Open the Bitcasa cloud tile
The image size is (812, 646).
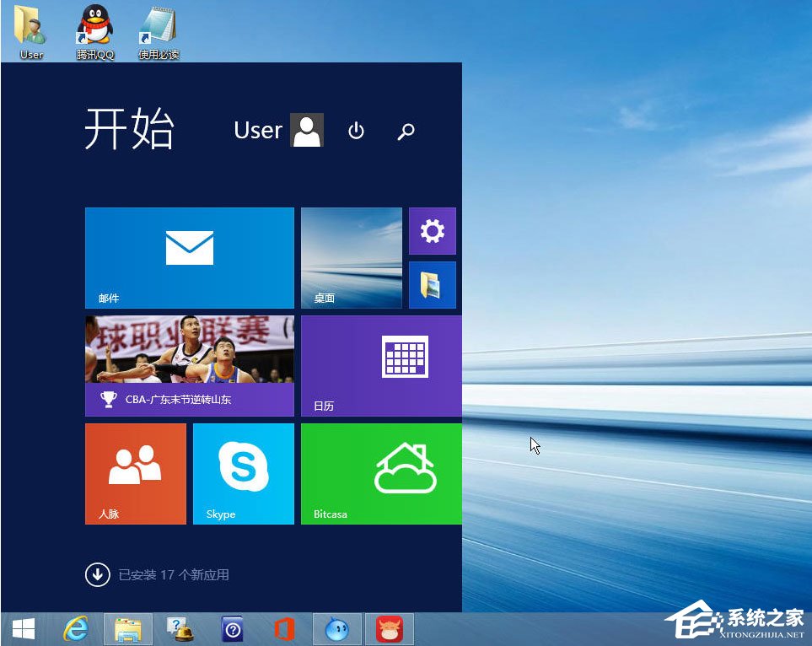(380, 473)
